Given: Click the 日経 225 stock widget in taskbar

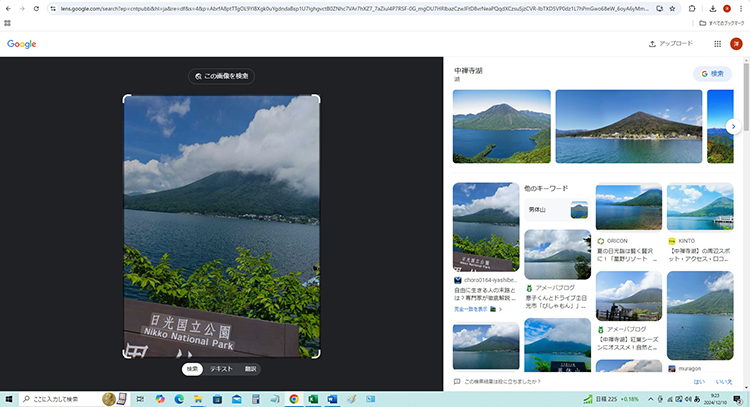Looking at the screenshot, I should coord(611,399).
